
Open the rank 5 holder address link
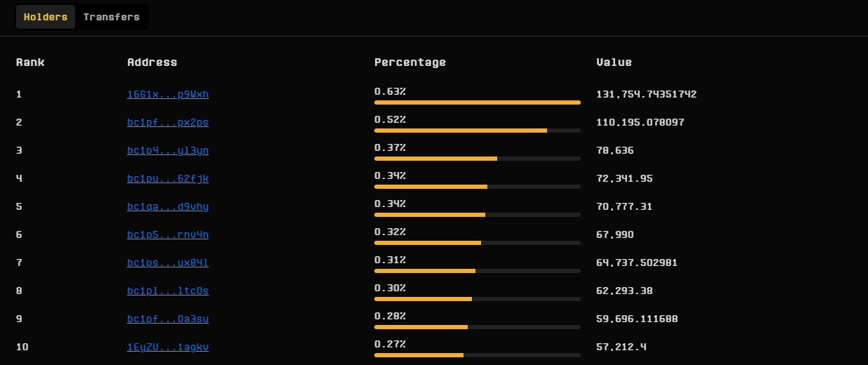168,206
